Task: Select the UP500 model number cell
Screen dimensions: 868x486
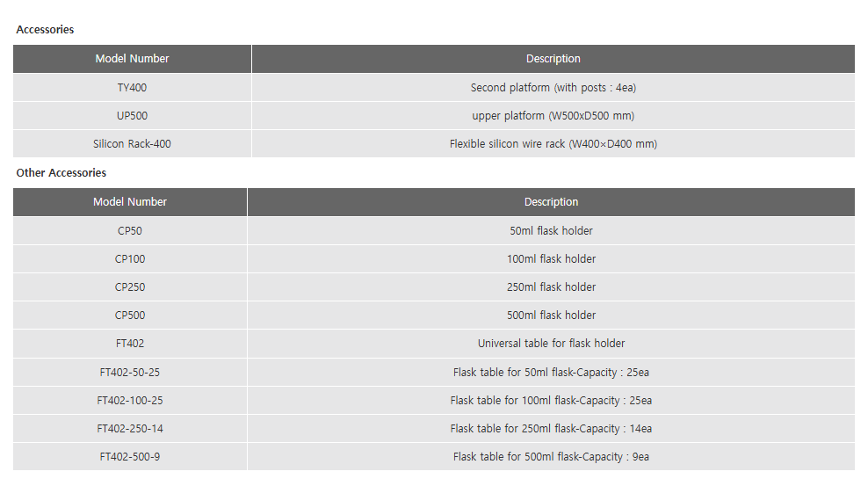Action: tap(132, 116)
